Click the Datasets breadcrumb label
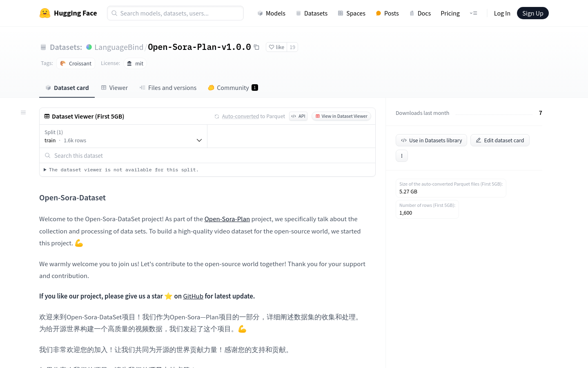Screen dimensions: 588x368 [66, 47]
